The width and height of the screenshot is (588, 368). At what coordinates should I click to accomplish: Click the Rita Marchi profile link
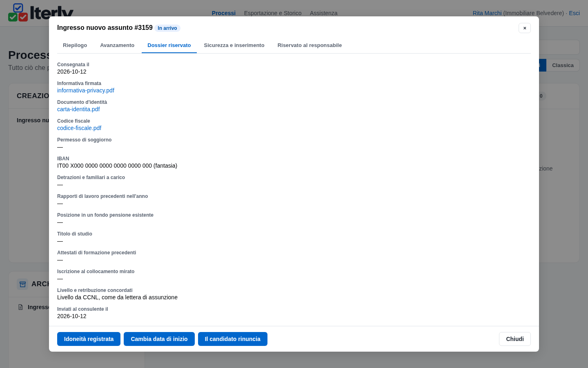pos(487,13)
